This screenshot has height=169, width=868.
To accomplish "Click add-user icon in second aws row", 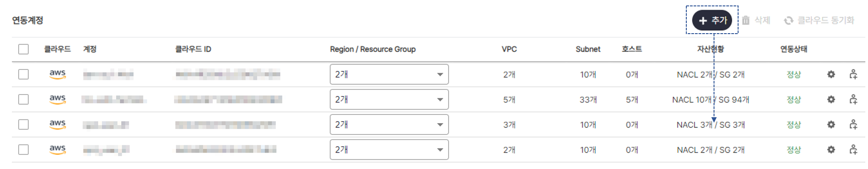I will coord(853,99).
